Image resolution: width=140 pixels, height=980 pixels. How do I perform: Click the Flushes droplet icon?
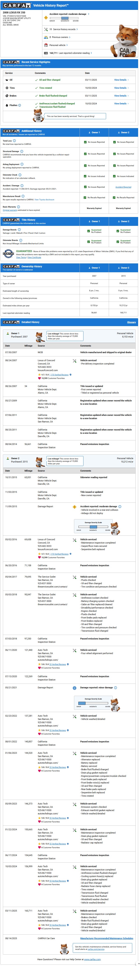click(x=7, y=105)
